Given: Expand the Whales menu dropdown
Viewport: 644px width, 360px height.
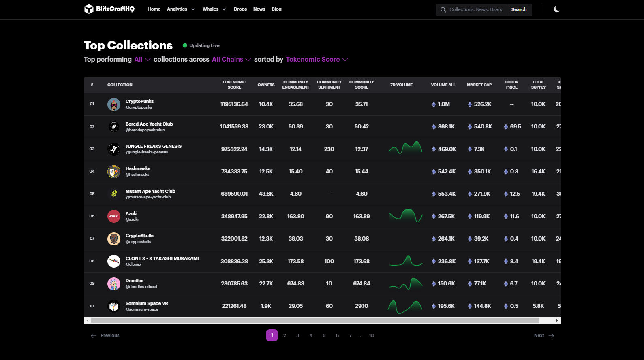Looking at the screenshot, I should coord(214,9).
